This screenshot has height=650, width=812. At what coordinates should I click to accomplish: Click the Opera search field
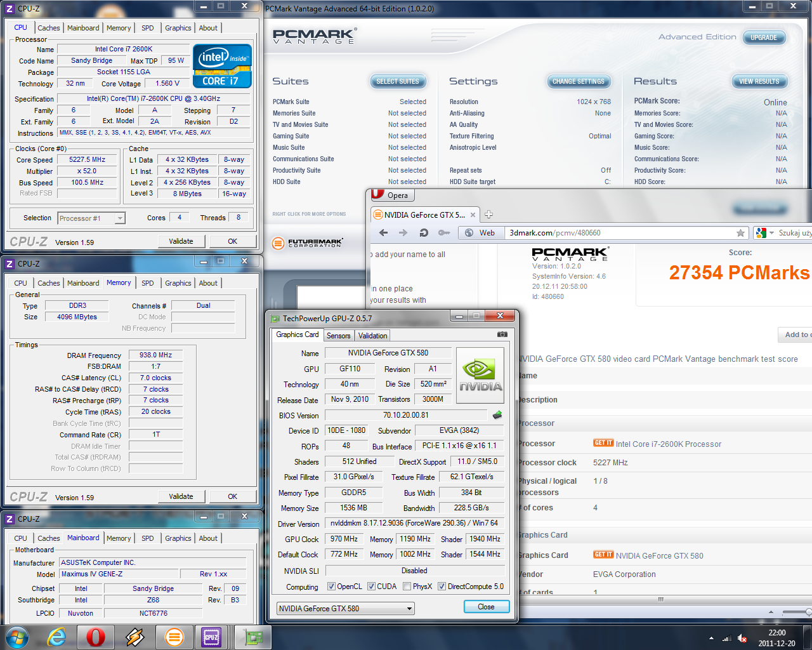(794, 233)
